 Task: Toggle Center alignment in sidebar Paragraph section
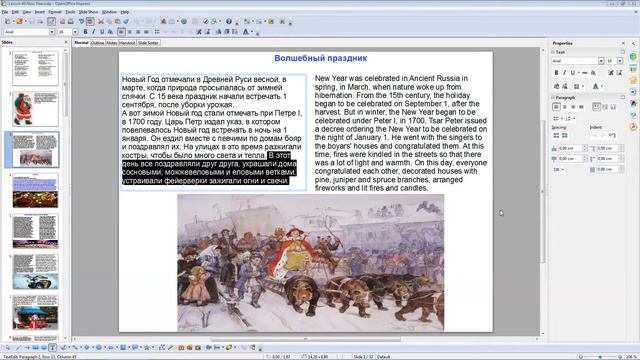click(565, 107)
